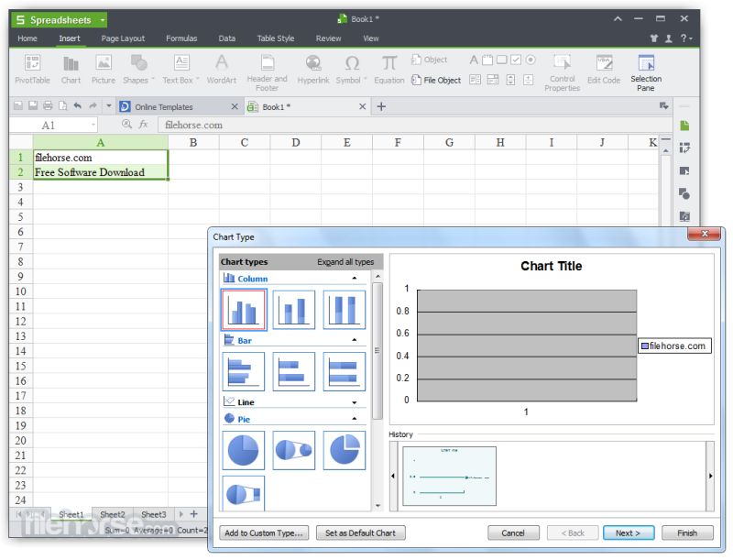
Task: Select the exploded pie chart thumbnail
Action: [345, 450]
